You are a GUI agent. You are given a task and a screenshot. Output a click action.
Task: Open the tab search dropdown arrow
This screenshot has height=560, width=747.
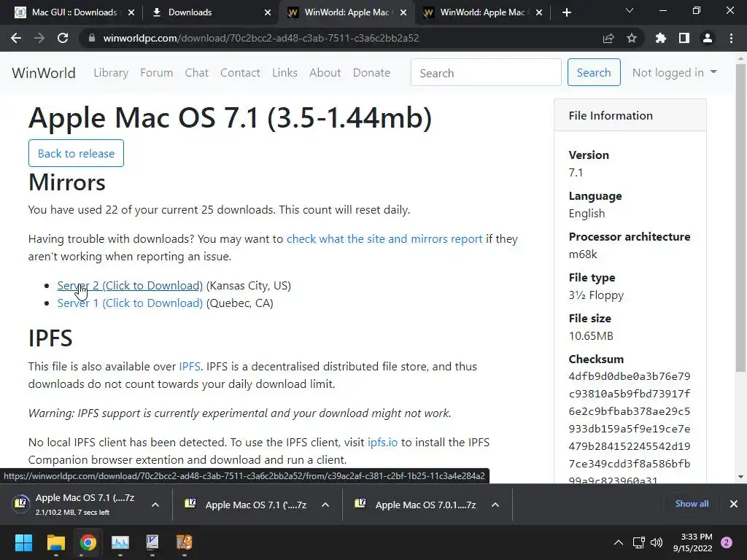(630, 10)
